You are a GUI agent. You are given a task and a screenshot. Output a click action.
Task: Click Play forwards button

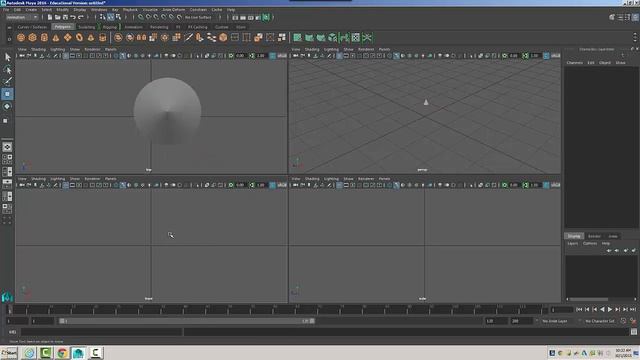click(610, 310)
